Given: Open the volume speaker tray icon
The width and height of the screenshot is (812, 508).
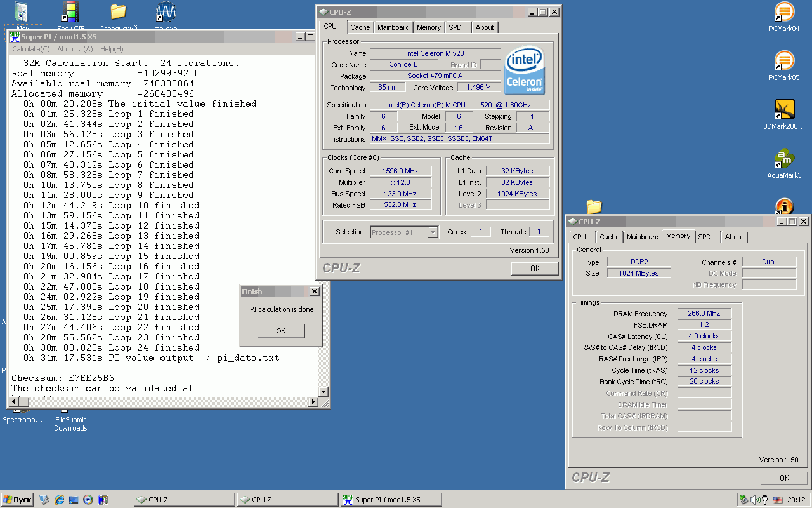Looking at the screenshot, I should tap(754, 500).
